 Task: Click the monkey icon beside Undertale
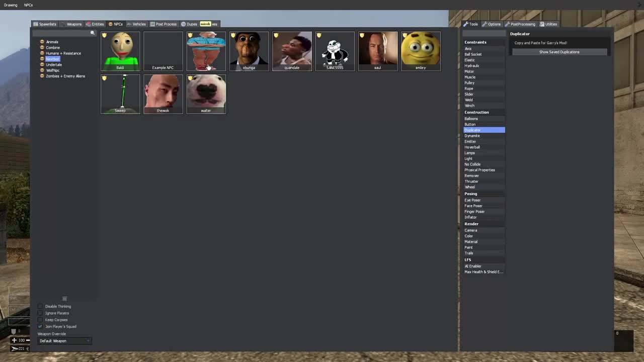[42, 64]
